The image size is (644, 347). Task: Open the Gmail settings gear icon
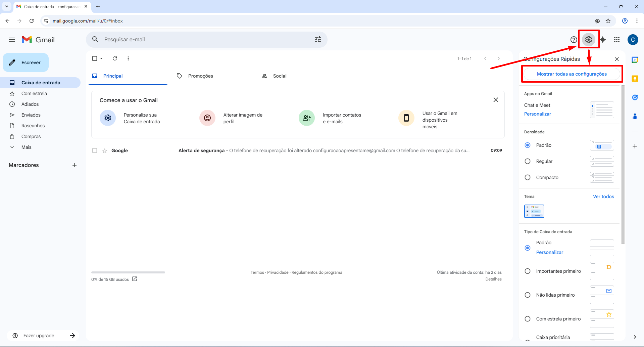tap(588, 40)
